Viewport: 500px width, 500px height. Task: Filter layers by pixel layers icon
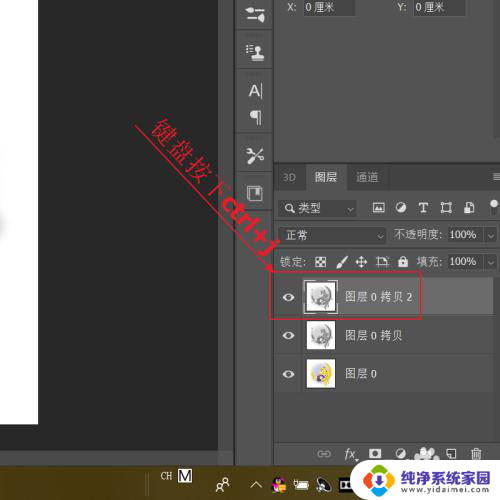click(x=378, y=208)
